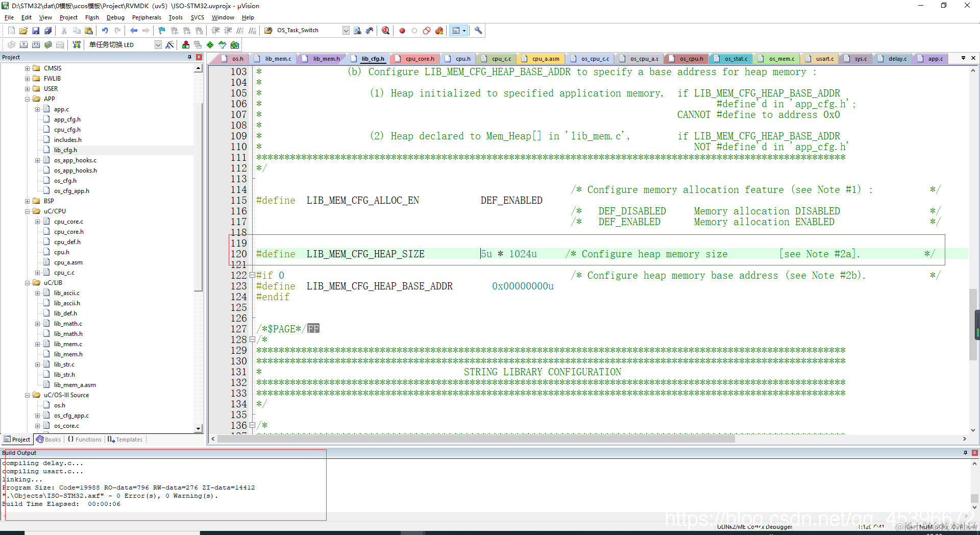Comment the selection with toolbar icon

click(x=240, y=31)
